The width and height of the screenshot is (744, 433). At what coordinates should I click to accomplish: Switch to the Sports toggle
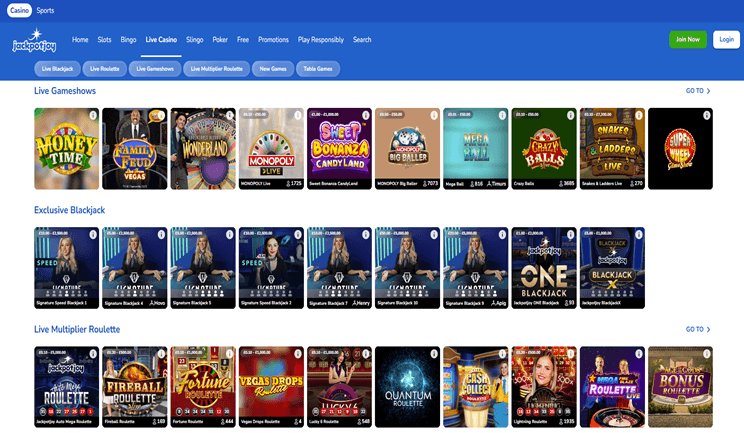tap(46, 10)
